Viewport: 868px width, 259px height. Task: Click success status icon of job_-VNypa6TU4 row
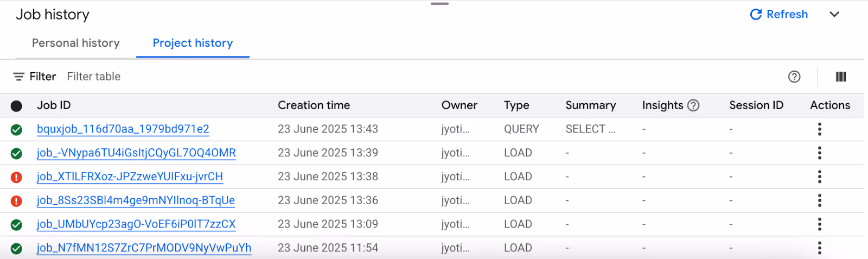pyautogui.click(x=16, y=154)
